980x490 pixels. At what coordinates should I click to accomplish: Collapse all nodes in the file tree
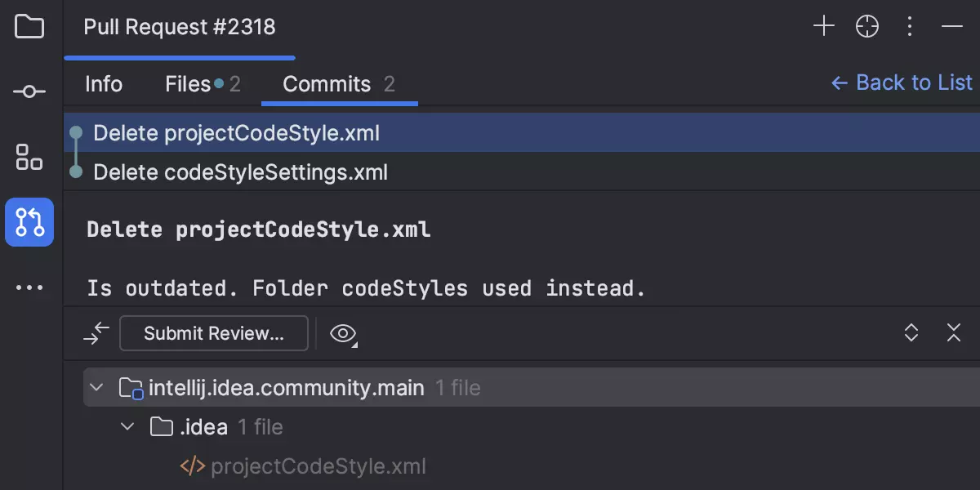pyautogui.click(x=954, y=333)
